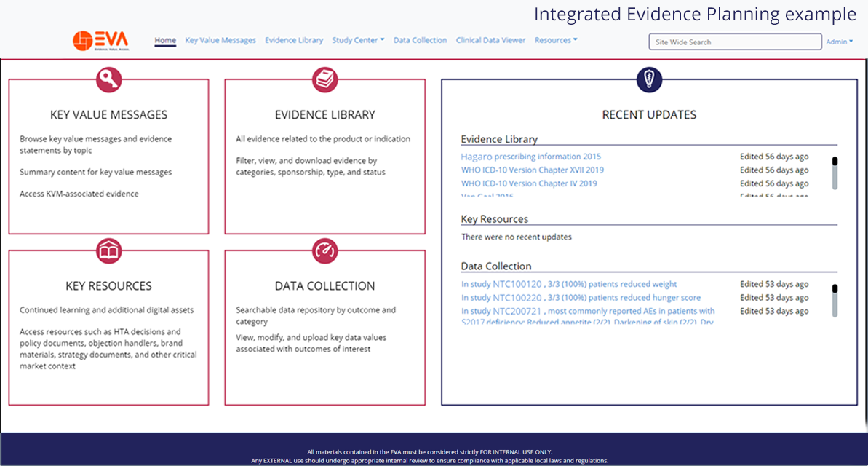Click 'Continued learning and additional digital assets' text
The height and width of the screenshot is (466, 868).
pos(107,310)
